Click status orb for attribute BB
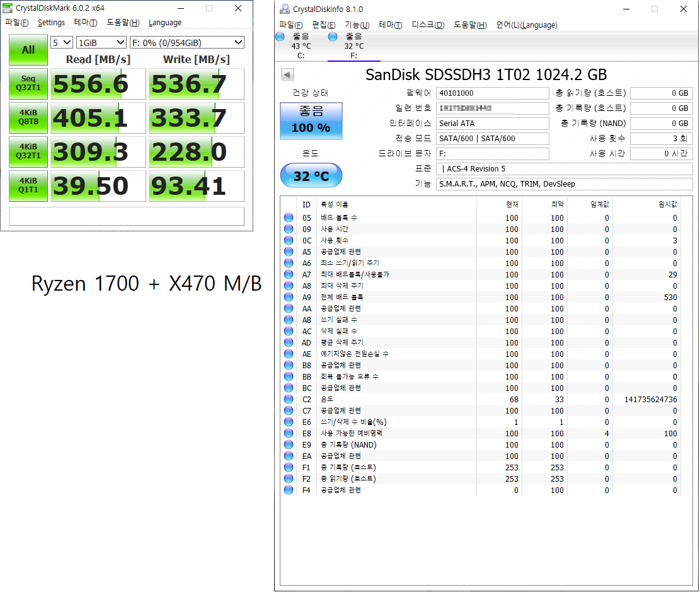700x592 pixels. coord(289,376)
